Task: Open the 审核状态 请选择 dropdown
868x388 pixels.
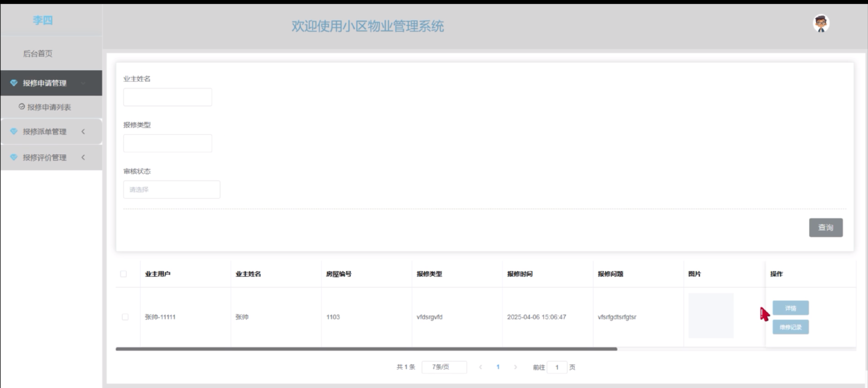Action: click(x=172, y=189)
